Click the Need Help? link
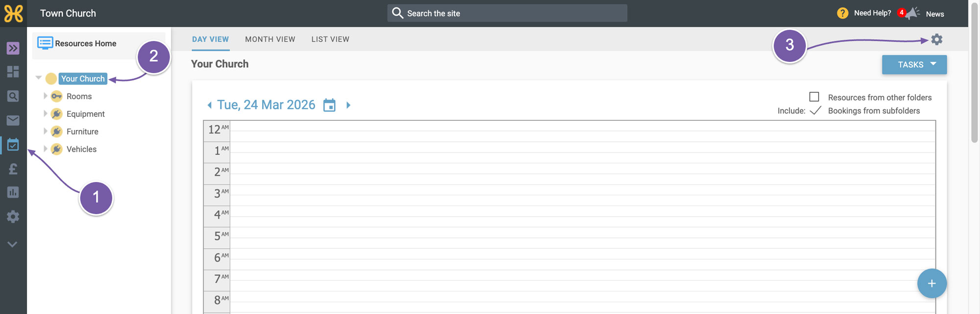The image size is (980, 314). 872,13
